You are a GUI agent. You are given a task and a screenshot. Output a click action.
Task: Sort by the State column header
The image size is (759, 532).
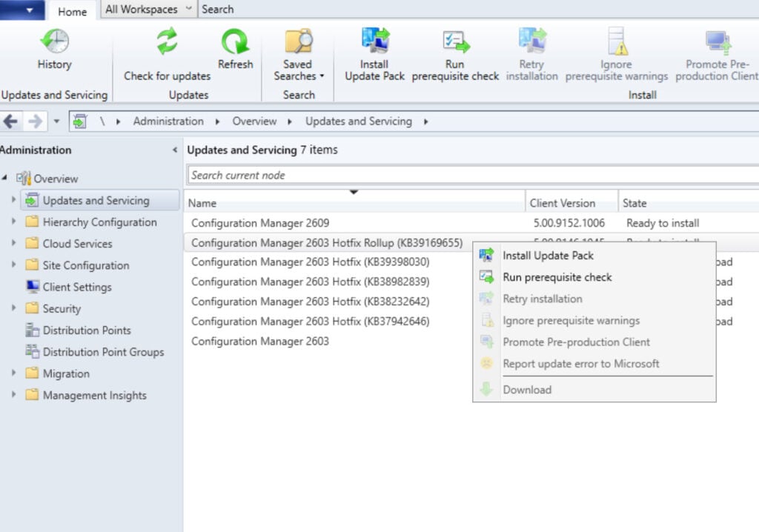click(x=689, y=203)
